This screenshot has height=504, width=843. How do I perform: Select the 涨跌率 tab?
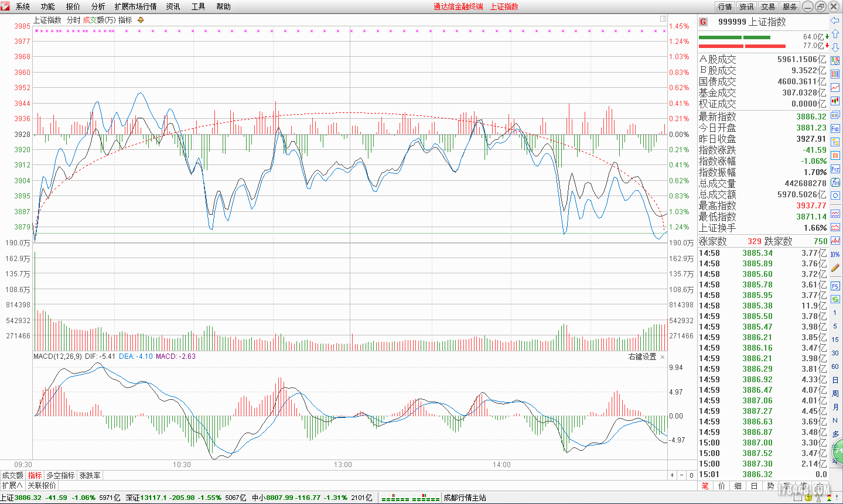pyautogui.click(x=90, y=475)
